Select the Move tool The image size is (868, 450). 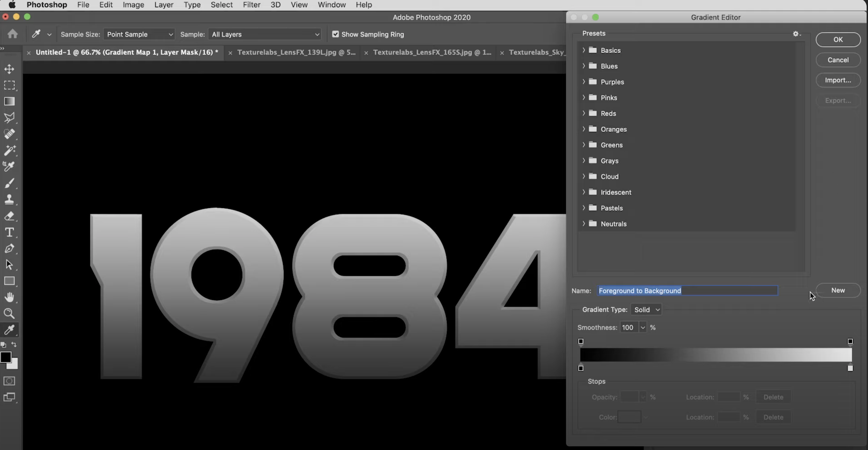click(x=9, y=69)
